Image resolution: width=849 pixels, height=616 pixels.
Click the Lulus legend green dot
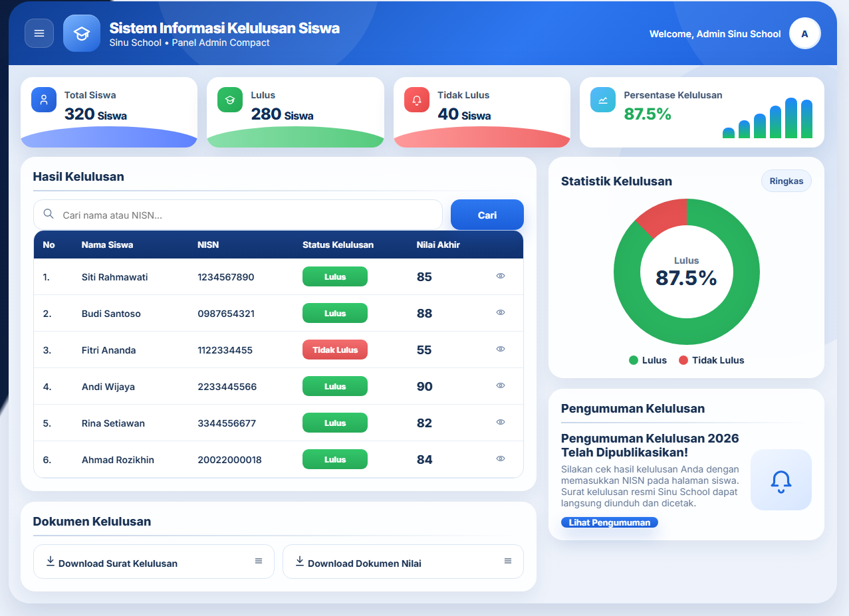[x=634, y=360]
